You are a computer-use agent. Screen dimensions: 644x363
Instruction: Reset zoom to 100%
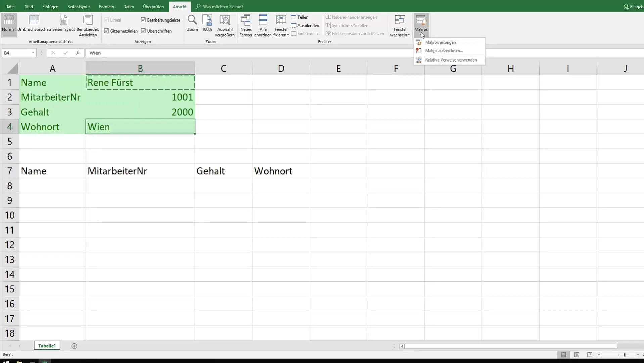207,24
